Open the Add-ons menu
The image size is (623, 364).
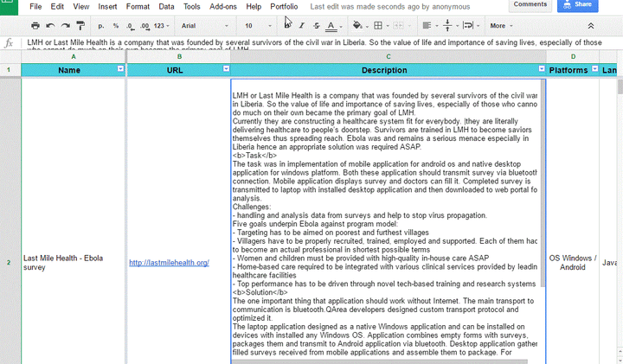pos(223,6)
